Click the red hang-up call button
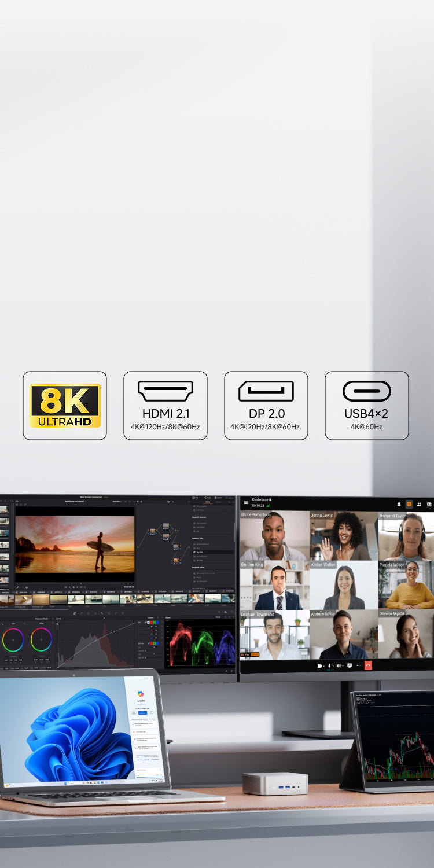The height and width of the screenshot is (868, 434). tap(368, 665)
